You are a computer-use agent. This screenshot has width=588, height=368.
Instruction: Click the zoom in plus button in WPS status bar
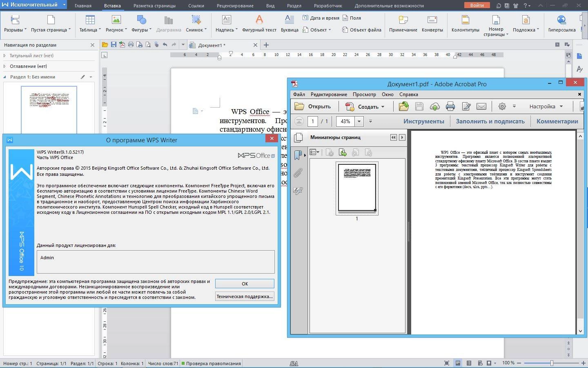[583, 363]
